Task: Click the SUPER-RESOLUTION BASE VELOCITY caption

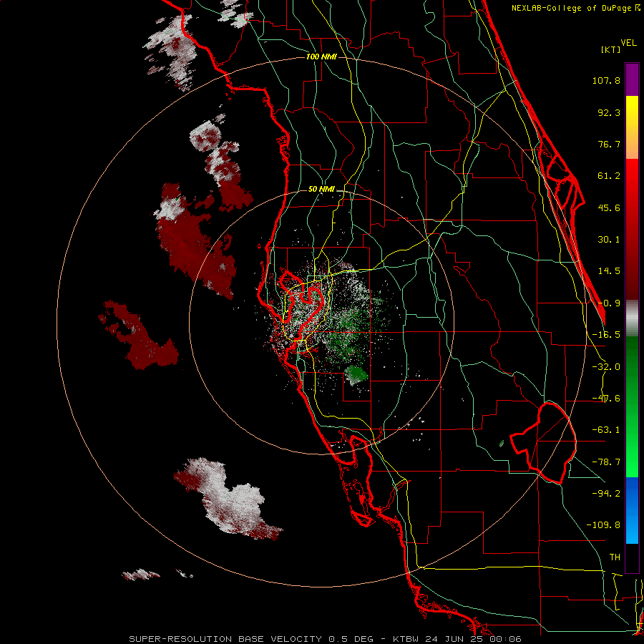Action: coord(326,639)
